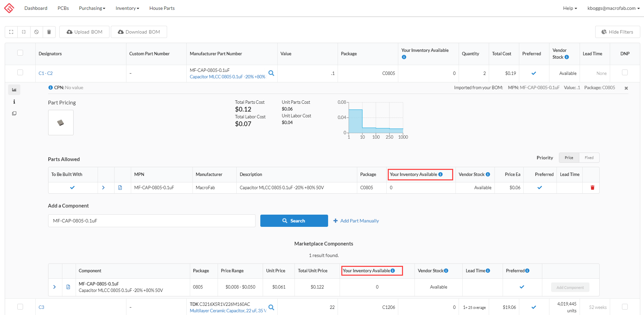Toggle DNP checkbox for C3

click(625, 307)
